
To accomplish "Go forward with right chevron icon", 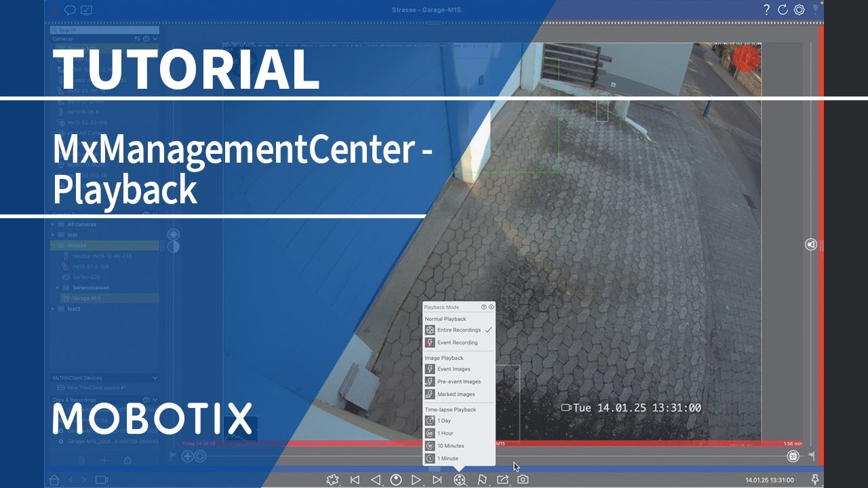I will [83, 480].
